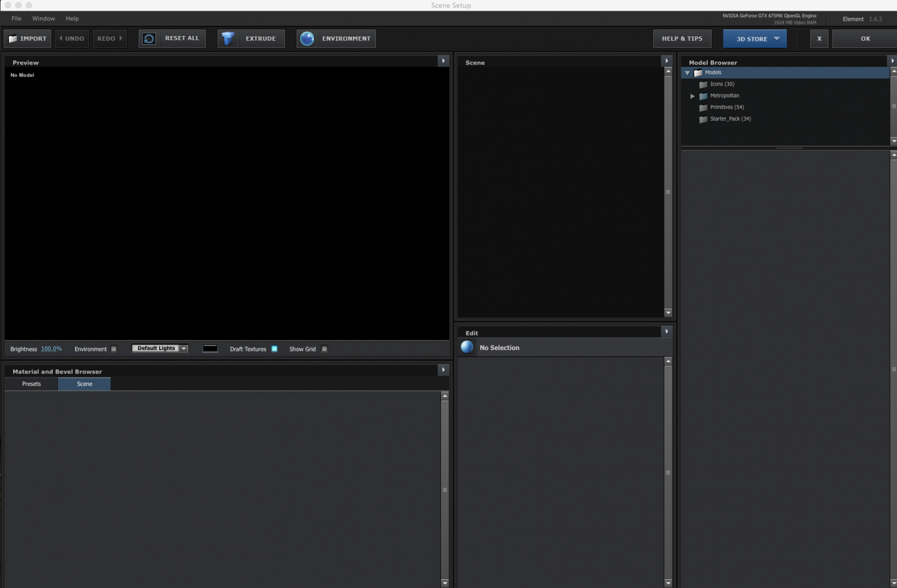Click the No Model preview label
897x588 pixels.
click(22, 75)
